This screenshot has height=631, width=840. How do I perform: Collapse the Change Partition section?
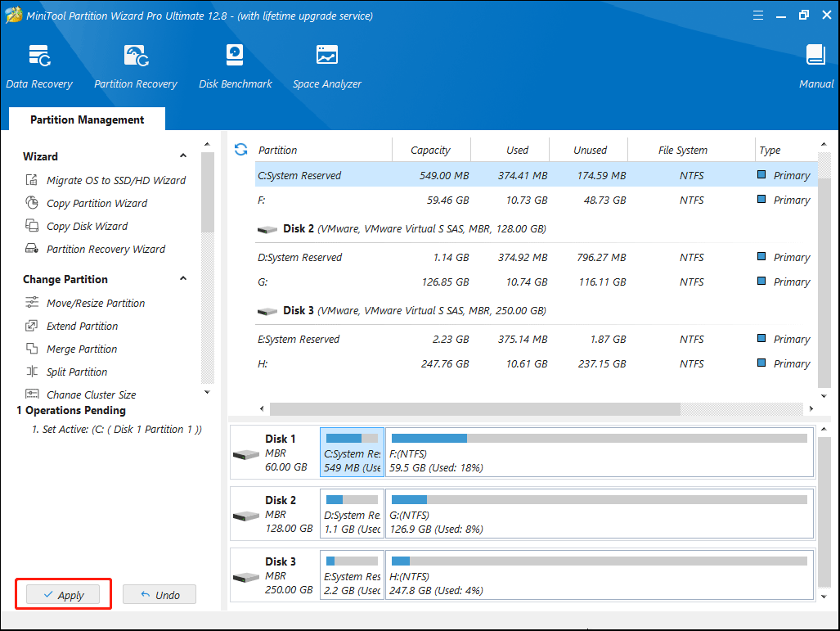click(183, 278)
